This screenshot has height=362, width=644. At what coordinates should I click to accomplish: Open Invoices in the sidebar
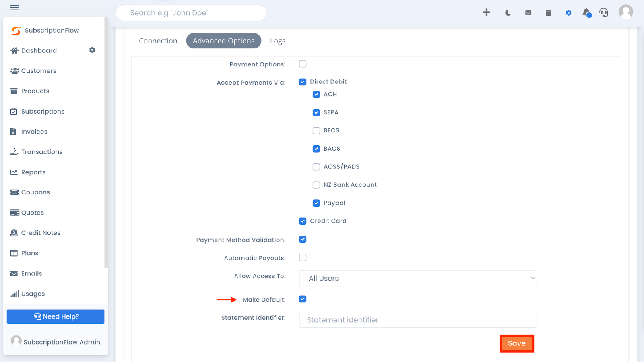(x=34, y=132)
